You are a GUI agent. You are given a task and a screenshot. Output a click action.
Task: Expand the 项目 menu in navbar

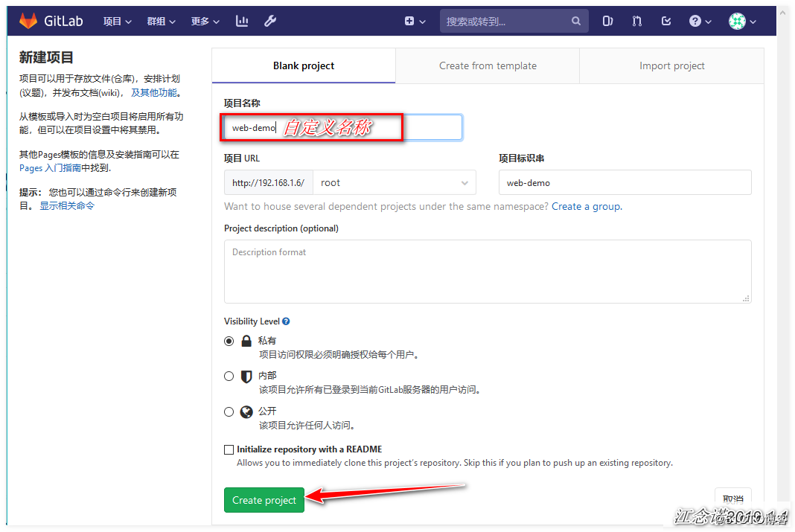(117, 21)
